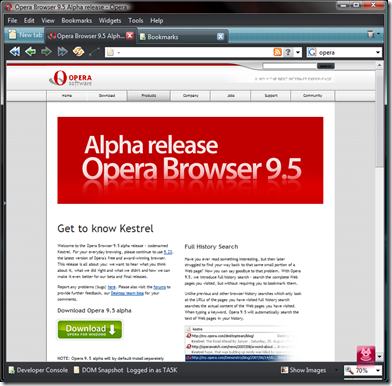Open the View menu
The image size is (392, 386).
(x=48, y=21)
